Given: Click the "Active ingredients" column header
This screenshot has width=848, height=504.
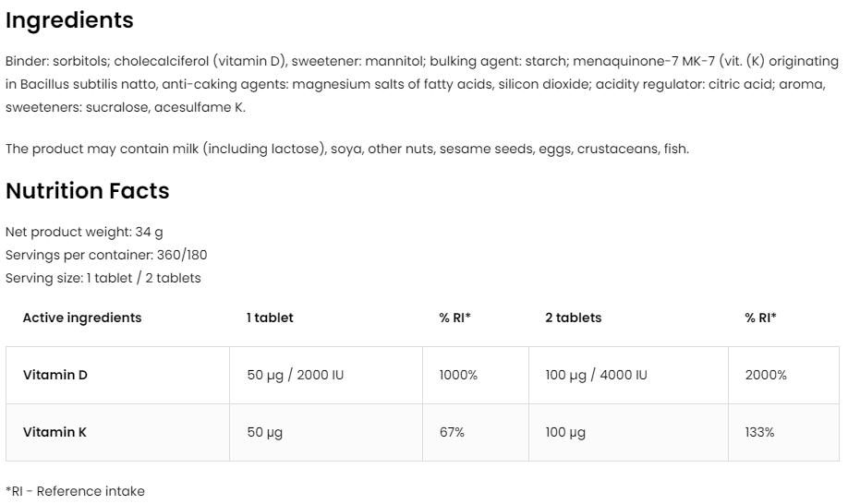Looking at the screenshot, I should point(82,318).
